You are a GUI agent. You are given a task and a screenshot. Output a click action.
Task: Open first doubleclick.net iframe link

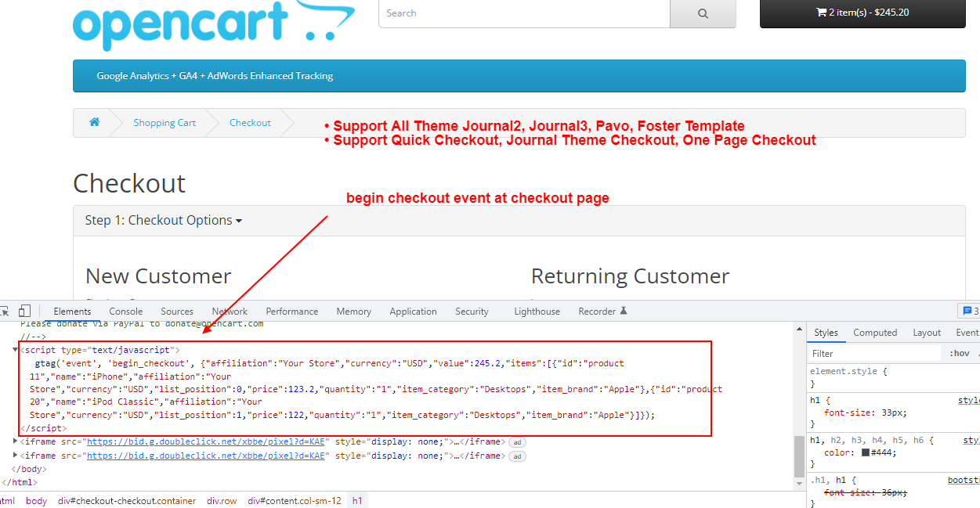[206, 441]
